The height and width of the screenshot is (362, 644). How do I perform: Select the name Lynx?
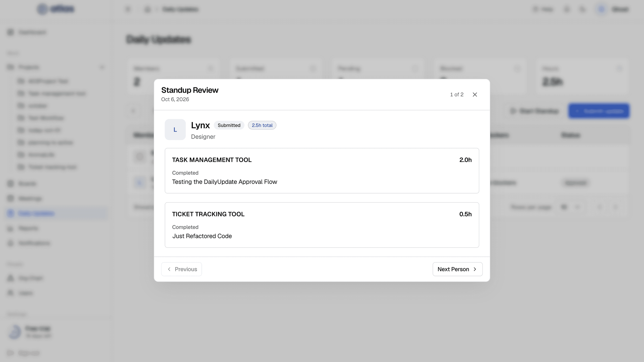pos(200,125)
